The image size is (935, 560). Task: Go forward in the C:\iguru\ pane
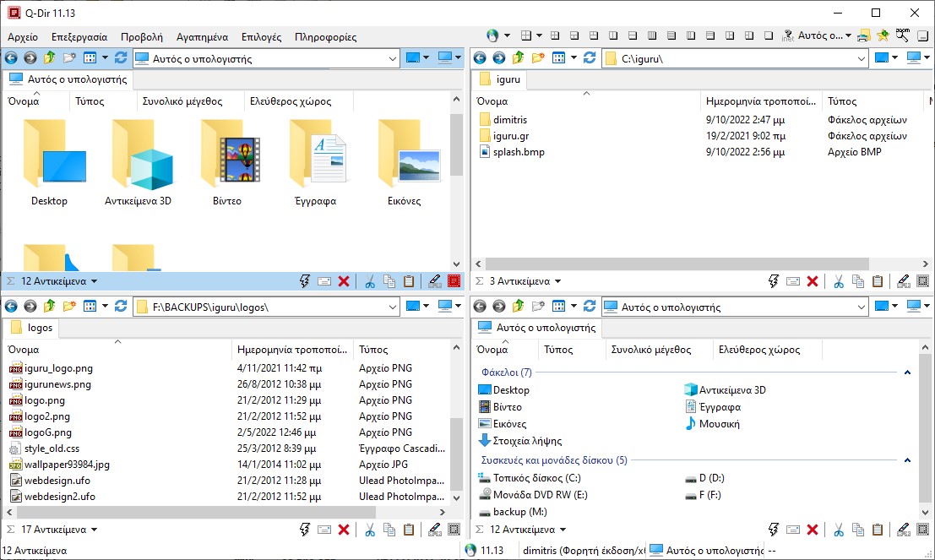point(499,57)
